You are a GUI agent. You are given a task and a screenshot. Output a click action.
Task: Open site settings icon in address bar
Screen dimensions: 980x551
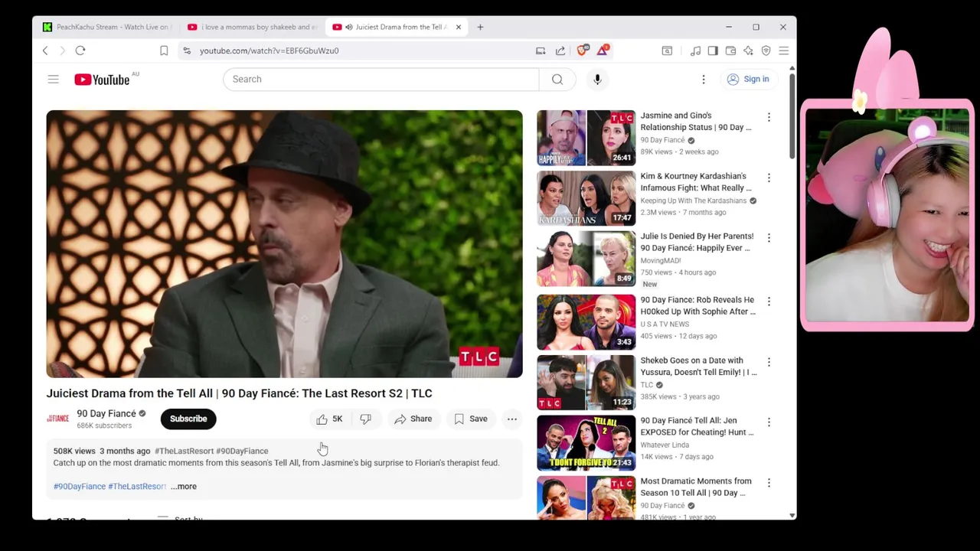[187, 51]
